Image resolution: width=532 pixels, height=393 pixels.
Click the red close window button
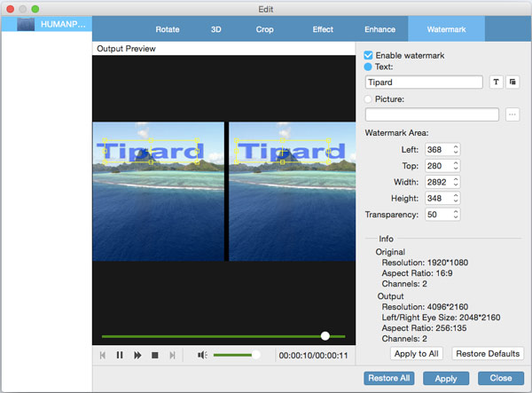click(10, 9)
